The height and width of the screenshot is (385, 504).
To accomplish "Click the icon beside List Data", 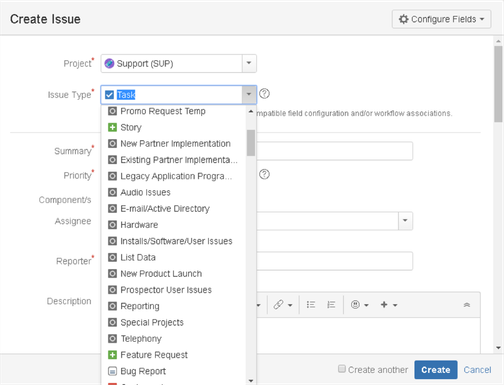I will point(112,257).
